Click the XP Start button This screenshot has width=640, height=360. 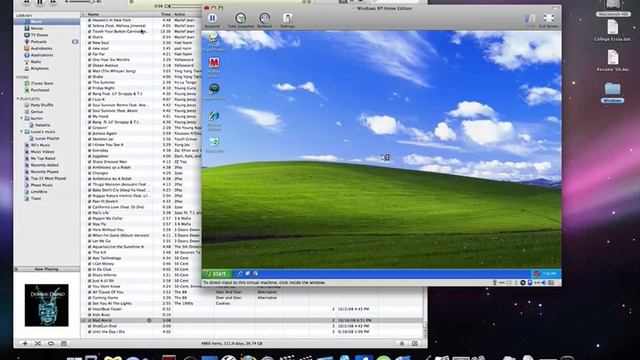point(217,274)
